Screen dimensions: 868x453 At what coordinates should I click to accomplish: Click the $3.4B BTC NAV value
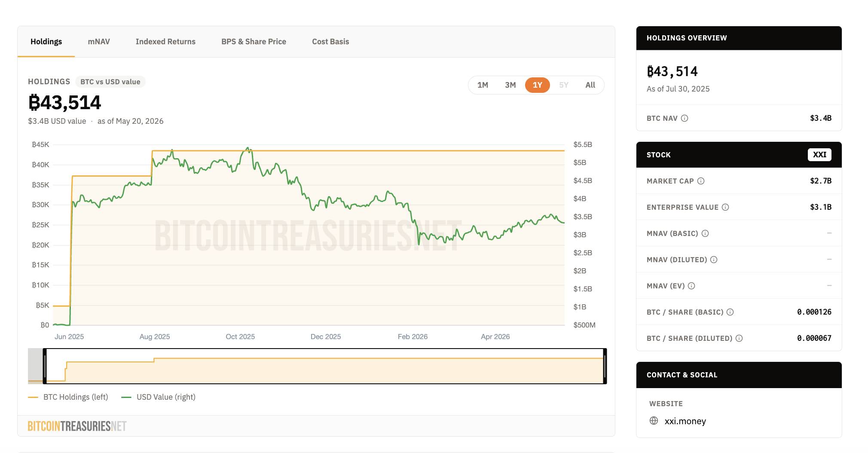tap(821, 118)
